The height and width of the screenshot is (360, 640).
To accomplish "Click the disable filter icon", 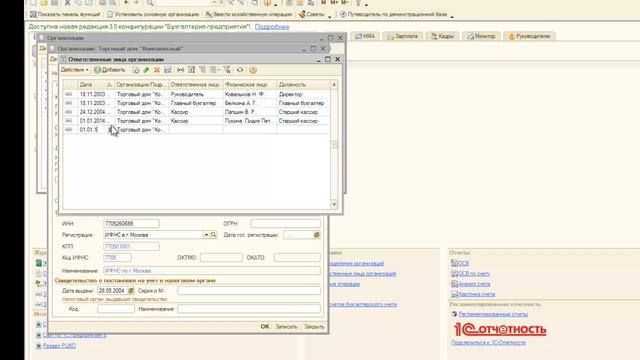I will (x=227, y=70).
